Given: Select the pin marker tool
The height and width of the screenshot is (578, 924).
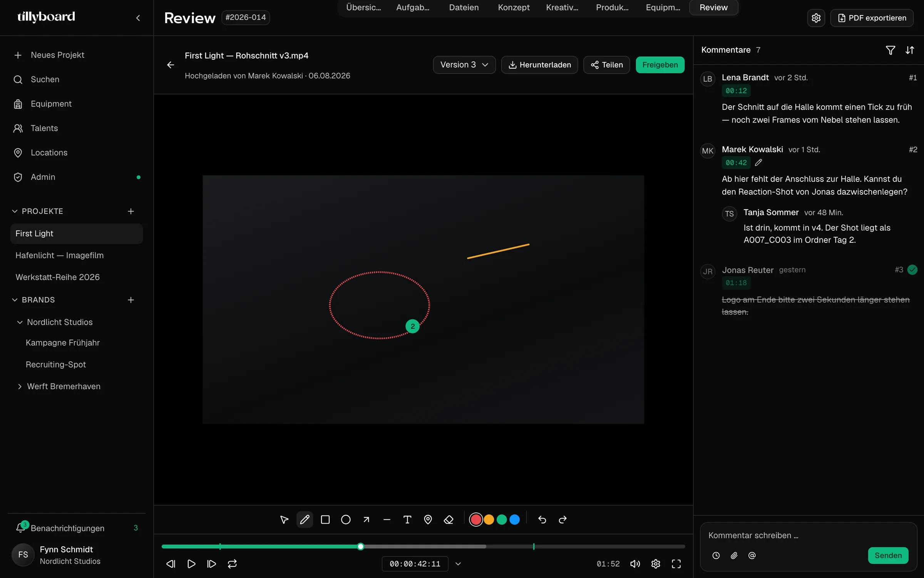Looking at the screenshot, I should click(x=428, y=520).
